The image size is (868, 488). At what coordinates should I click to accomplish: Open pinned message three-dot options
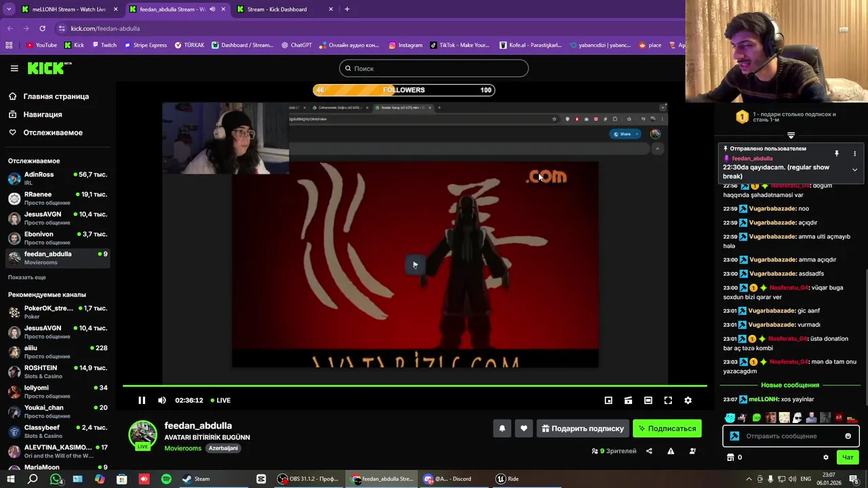click(x=854, y=154)
